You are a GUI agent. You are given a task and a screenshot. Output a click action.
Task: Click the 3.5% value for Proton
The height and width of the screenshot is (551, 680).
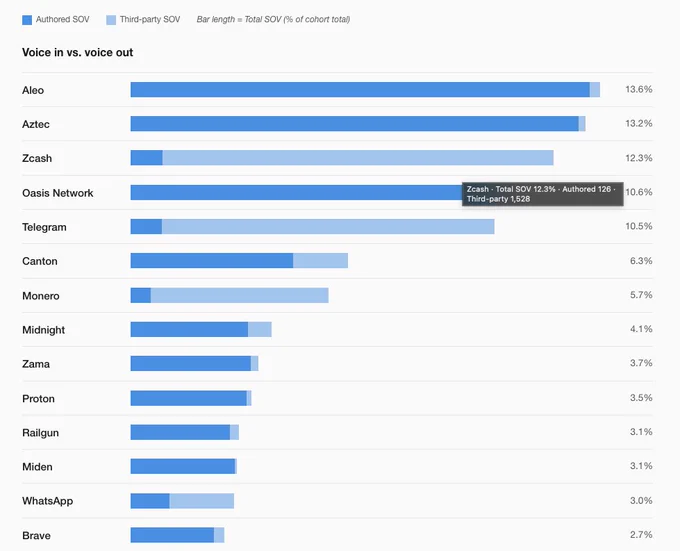(x=641, y=398)
